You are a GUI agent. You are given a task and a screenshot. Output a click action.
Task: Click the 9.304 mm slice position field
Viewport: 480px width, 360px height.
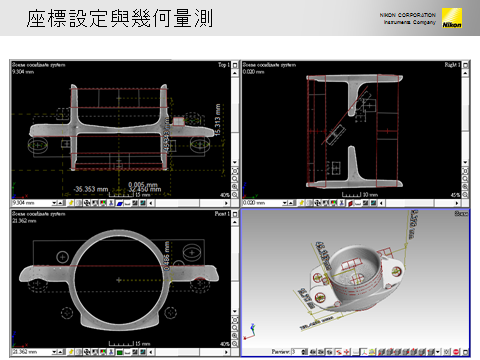[x=31, y=203]
